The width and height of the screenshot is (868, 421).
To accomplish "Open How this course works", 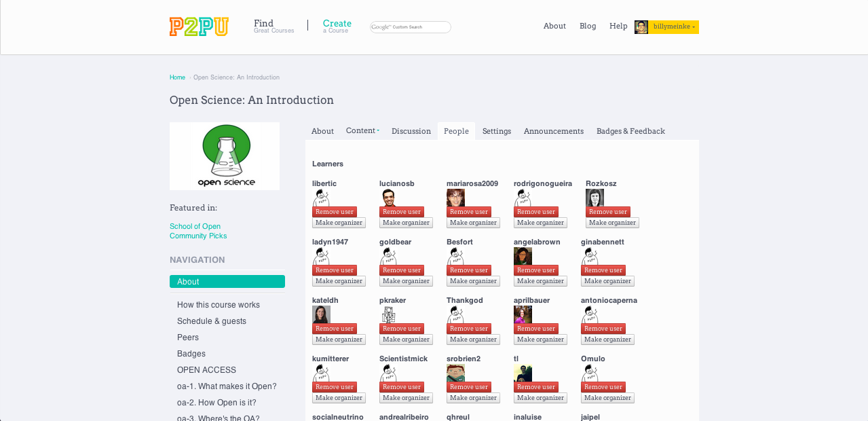I will (219, 305).
